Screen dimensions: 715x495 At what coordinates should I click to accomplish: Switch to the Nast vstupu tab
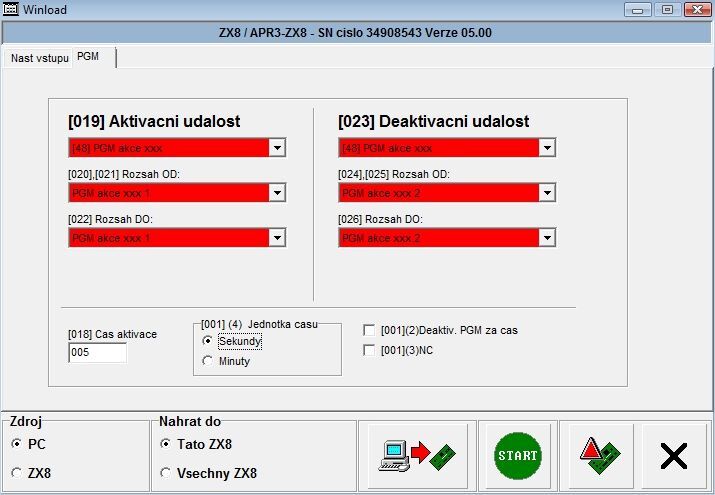(x=39, y=58)
